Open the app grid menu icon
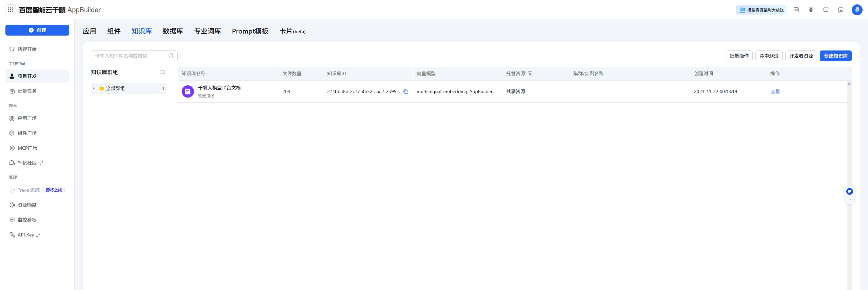This screenshot has height=290, width=868. (x=11, y=10)
